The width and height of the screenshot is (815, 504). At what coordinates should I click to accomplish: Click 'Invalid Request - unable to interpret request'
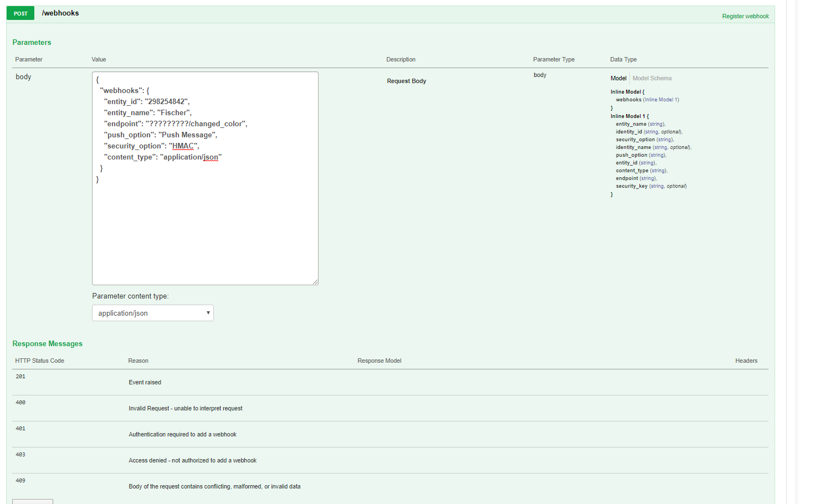186,409
